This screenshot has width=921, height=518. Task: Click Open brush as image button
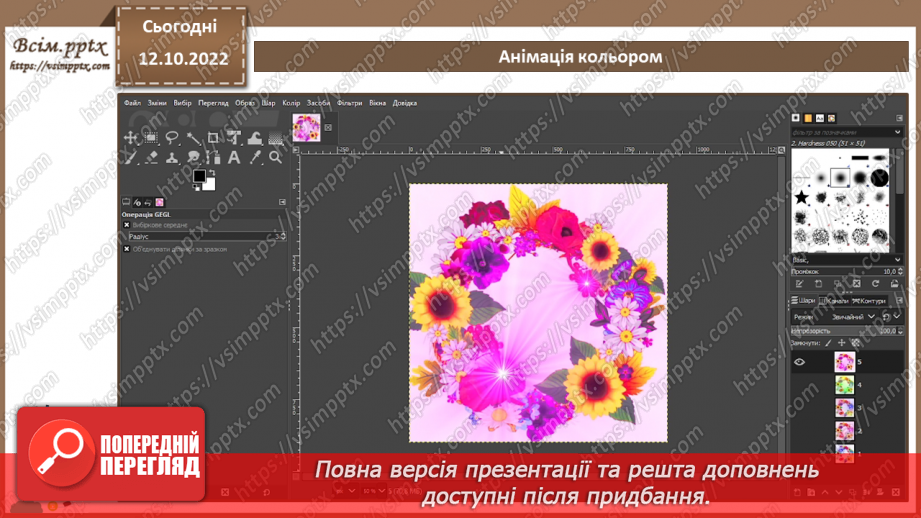tap(894, 284)
